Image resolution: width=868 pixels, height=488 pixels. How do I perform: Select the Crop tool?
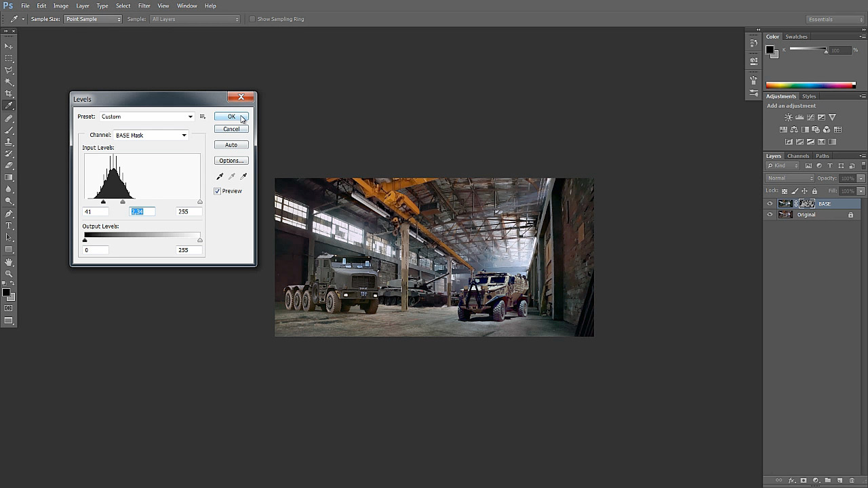pyautogui.click(x=9, y=94)
